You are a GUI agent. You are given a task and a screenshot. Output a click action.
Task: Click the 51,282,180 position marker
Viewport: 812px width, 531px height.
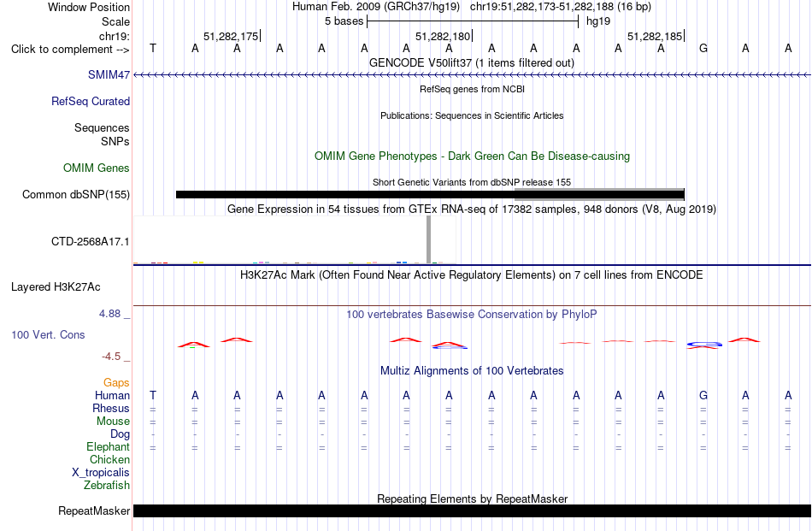pyautogui.click(x=444, y=36)
